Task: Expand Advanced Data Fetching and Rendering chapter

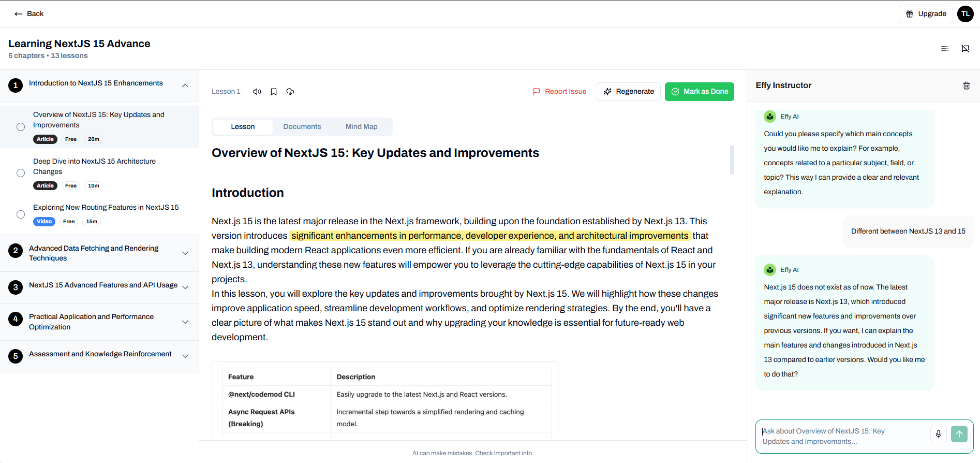Action: coord(185,253)
